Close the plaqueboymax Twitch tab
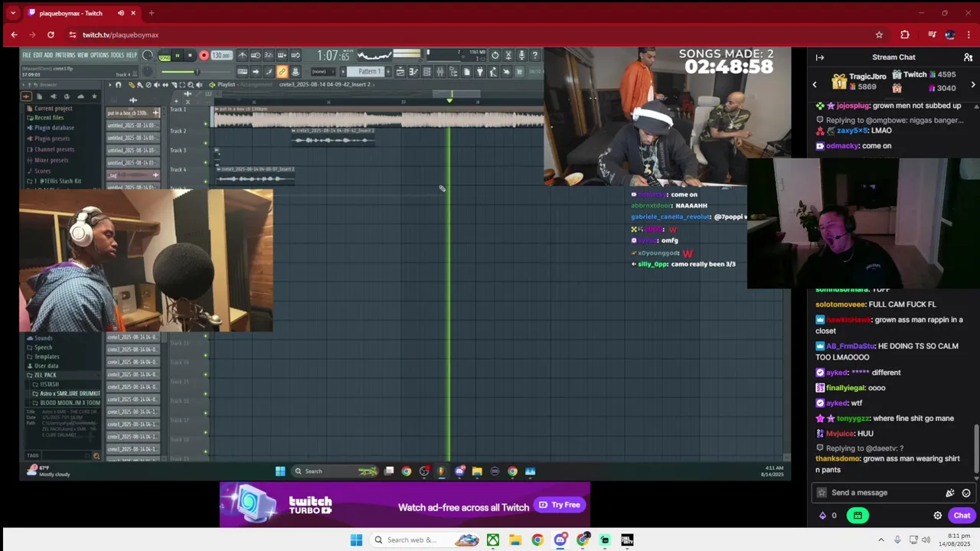The height and width of the screenshot is (551, 980). 133,13
